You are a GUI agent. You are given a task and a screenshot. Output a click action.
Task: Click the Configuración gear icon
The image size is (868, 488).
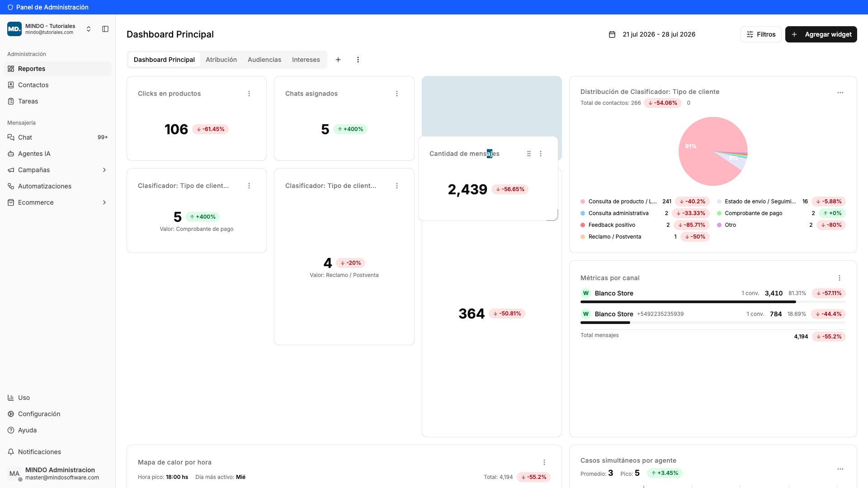(x=11, y=414)
